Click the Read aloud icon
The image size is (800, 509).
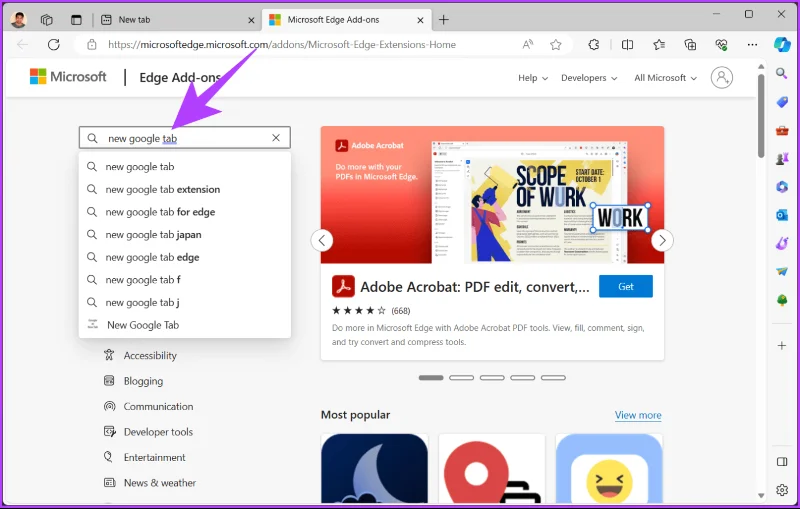[528, 45]
